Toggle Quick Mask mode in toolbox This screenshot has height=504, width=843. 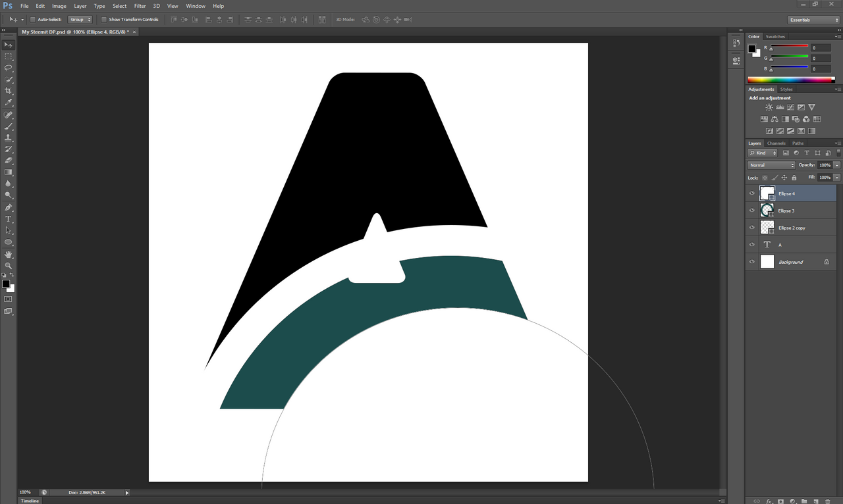pos(9,299)
